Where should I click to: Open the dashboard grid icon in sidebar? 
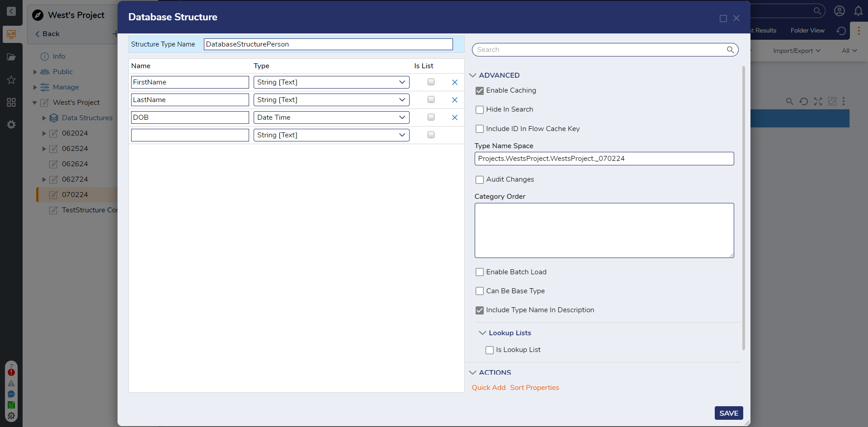pyautogui.click(x=11, y=103)
